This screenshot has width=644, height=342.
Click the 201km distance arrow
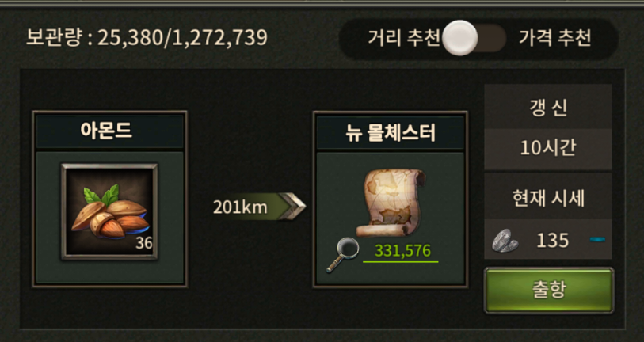[x=259, y=207]
